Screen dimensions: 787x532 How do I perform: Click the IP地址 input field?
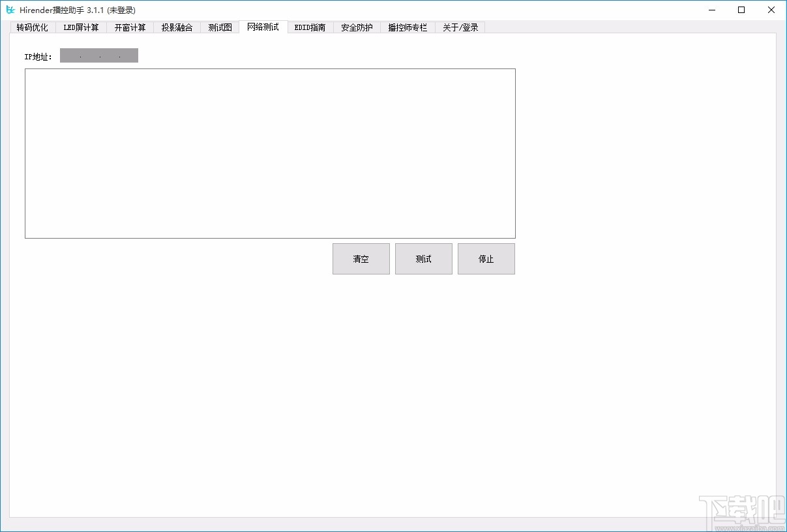click(x=98, y=55)
